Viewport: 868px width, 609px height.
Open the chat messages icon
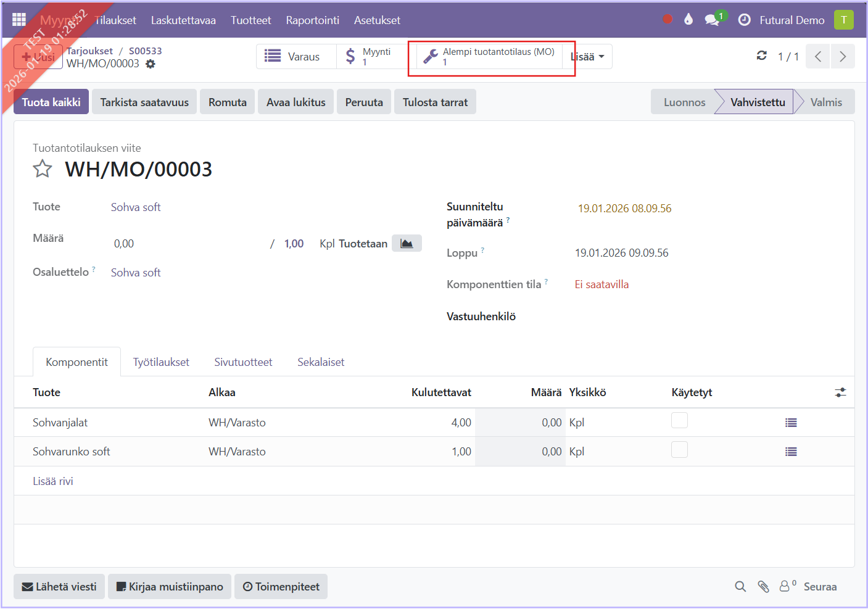[x=712, y=20]
